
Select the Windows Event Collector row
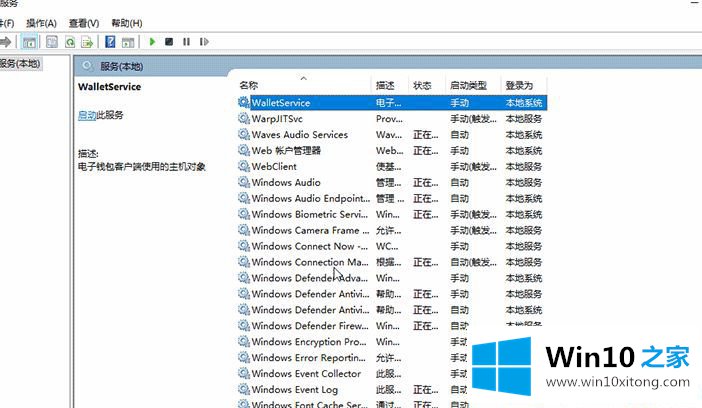coord(352,374)
